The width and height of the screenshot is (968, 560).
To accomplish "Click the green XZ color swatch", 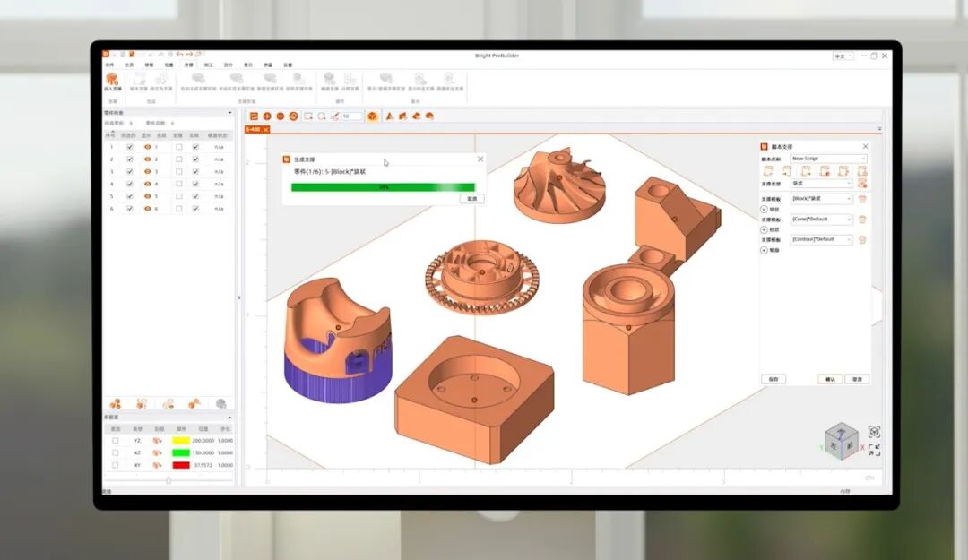I will [181, 452].
